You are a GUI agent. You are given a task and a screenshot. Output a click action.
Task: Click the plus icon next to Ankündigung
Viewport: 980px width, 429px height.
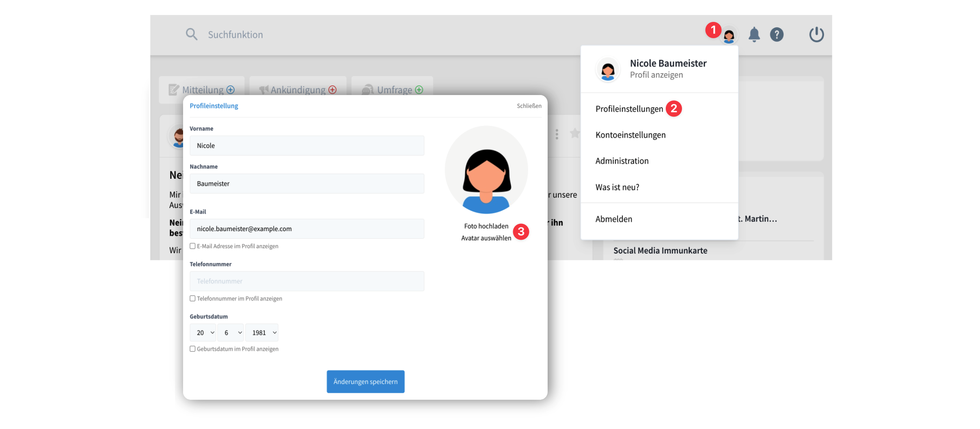[332, 90]
